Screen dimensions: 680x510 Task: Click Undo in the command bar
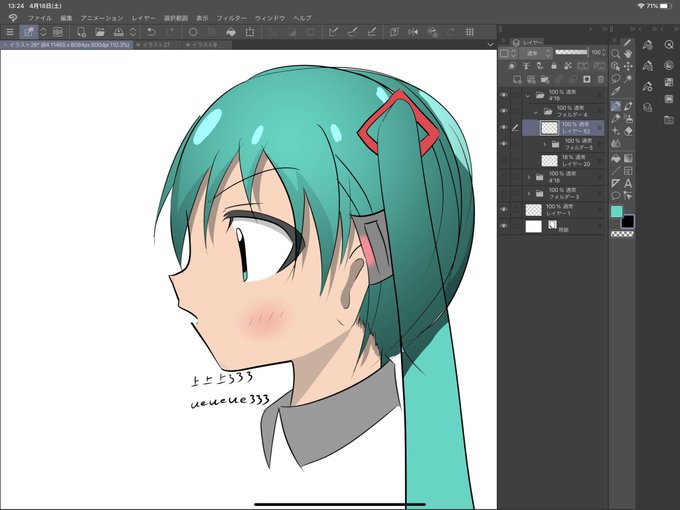[x=151, y=32]
